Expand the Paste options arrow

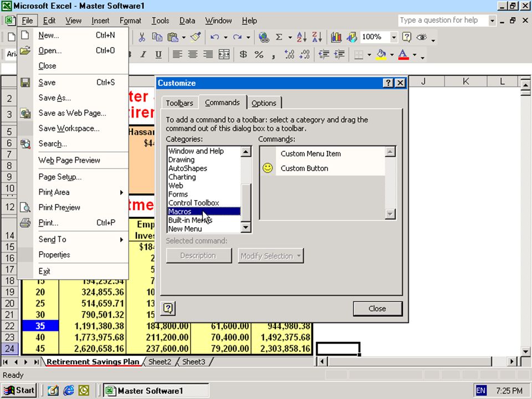point(183,37)
